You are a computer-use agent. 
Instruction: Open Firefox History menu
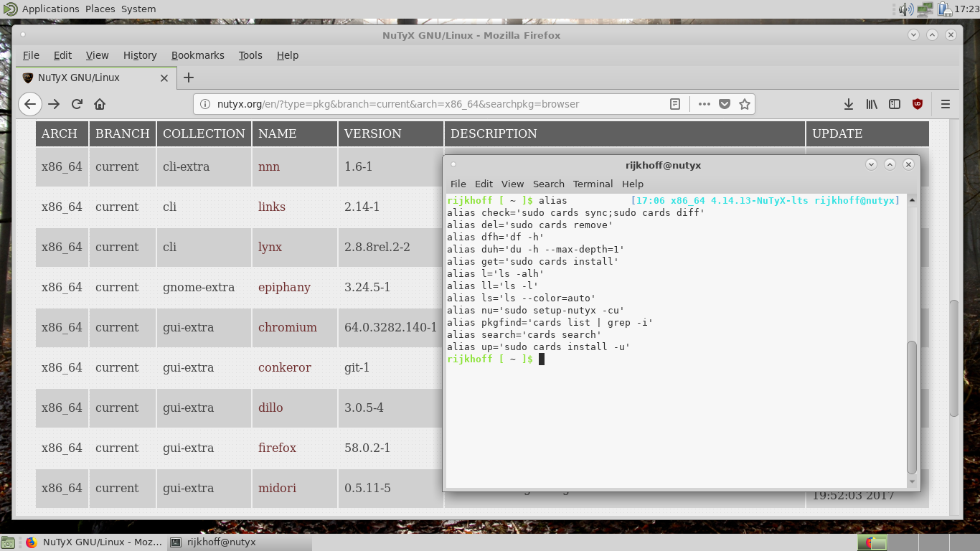(140, 55)
